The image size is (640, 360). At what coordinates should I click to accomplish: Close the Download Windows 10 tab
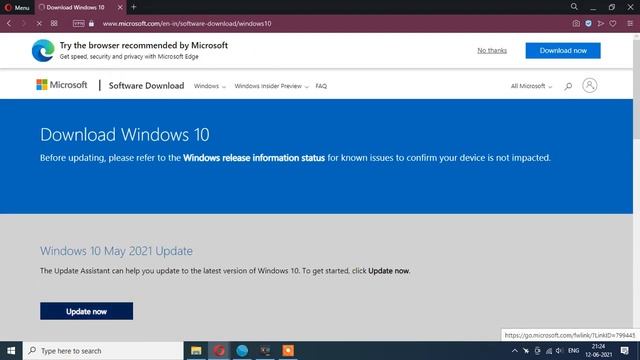pyautogui.click(x=120, y=7)
